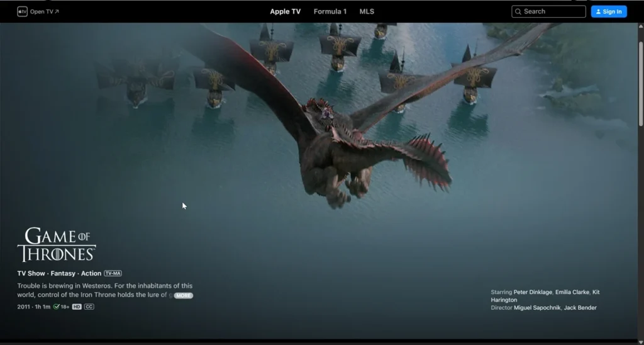644x345 pixels.
Task: Open the Formula 1 tab
Action: click(x=330, y=11)
